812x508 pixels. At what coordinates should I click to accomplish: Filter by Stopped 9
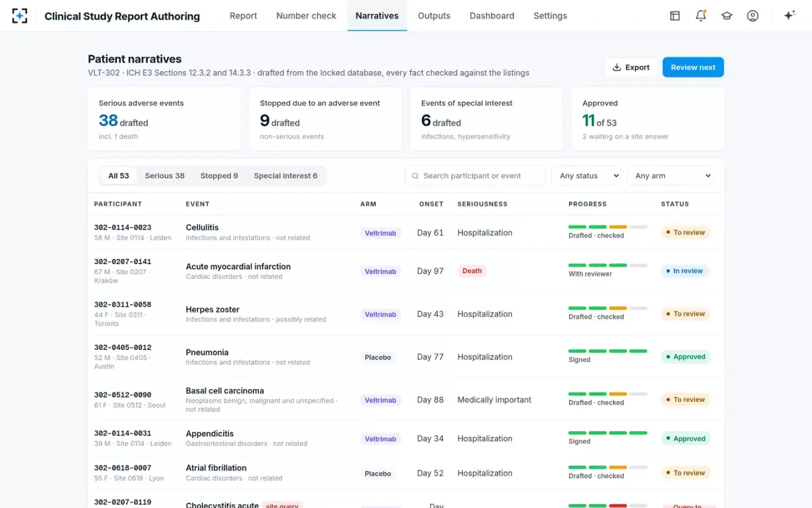tap(219, 176)
